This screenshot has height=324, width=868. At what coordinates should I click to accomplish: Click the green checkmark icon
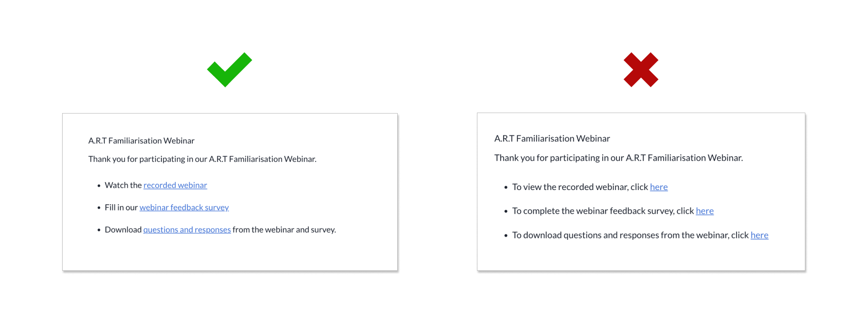(x=230, y=69)
